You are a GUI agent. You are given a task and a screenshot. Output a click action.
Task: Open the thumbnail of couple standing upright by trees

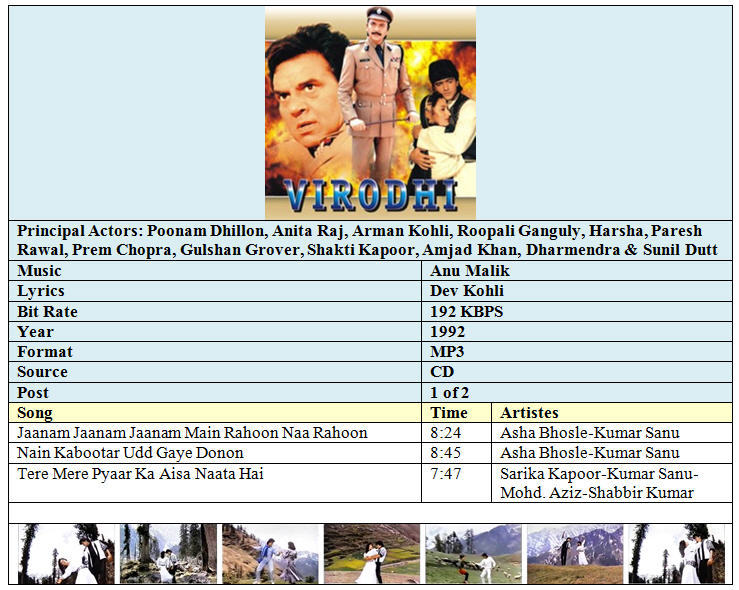pyautogui.click(x=677, y=554)
